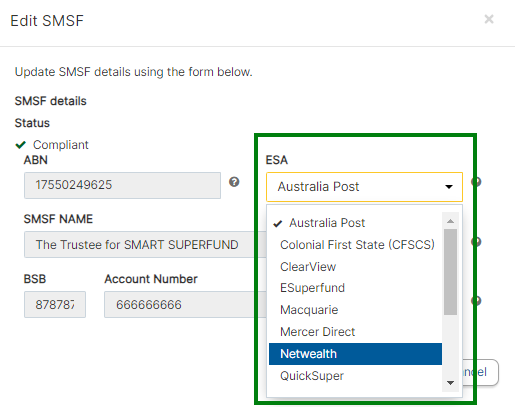Pick ClearView from the ESA list
The width and height of the screenshot is (515, 407).
coord(355,267)
